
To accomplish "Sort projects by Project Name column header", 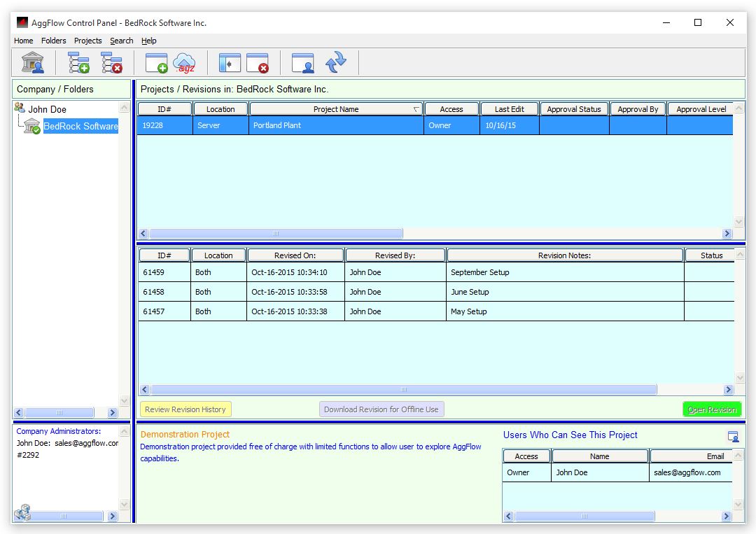I will [336, 109].
